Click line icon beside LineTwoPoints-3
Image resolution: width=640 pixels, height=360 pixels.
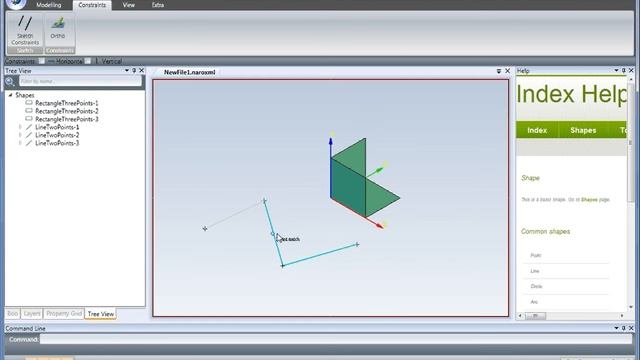[29, 143]
